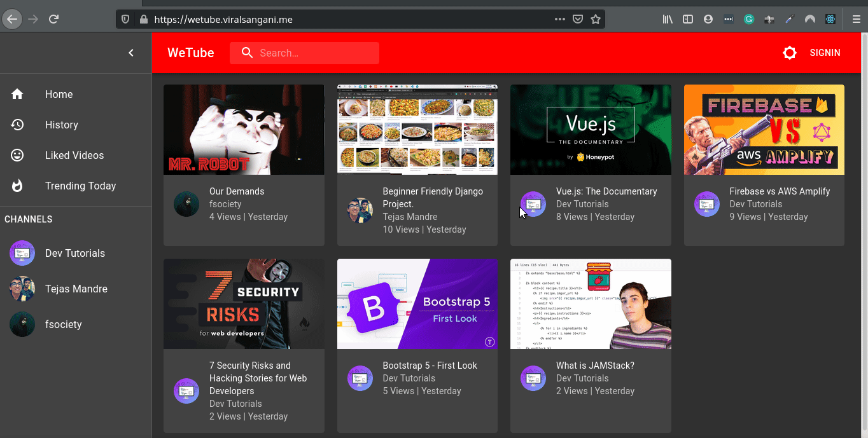
Task: Click the search magnifier icon
Action: [x=247, y=53]
